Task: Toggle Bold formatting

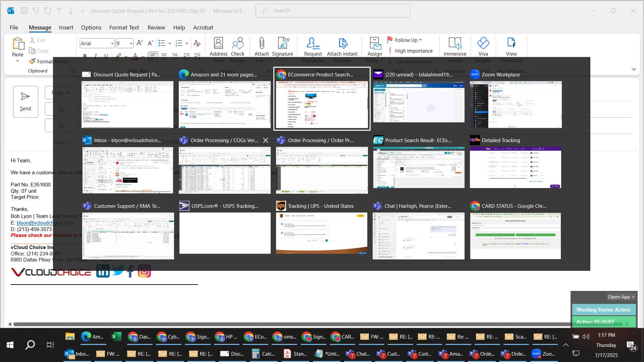Action: click(x=85, y=56)
